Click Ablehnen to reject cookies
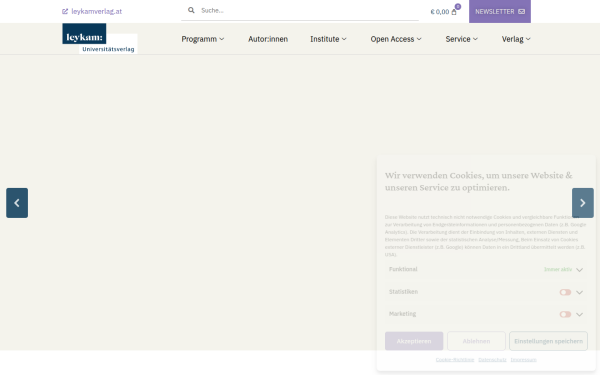The height and width of the screenshot is (375, 600). pos(476,341)
